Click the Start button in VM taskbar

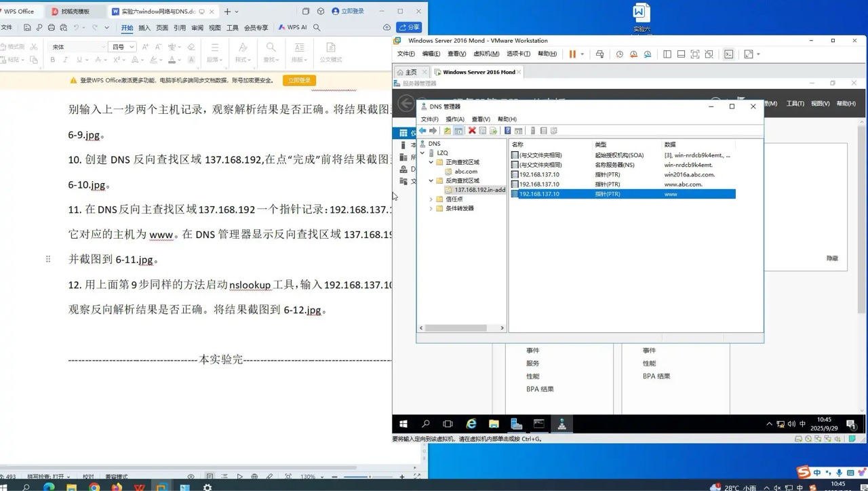pyautogui.click(x=403, y=424)
